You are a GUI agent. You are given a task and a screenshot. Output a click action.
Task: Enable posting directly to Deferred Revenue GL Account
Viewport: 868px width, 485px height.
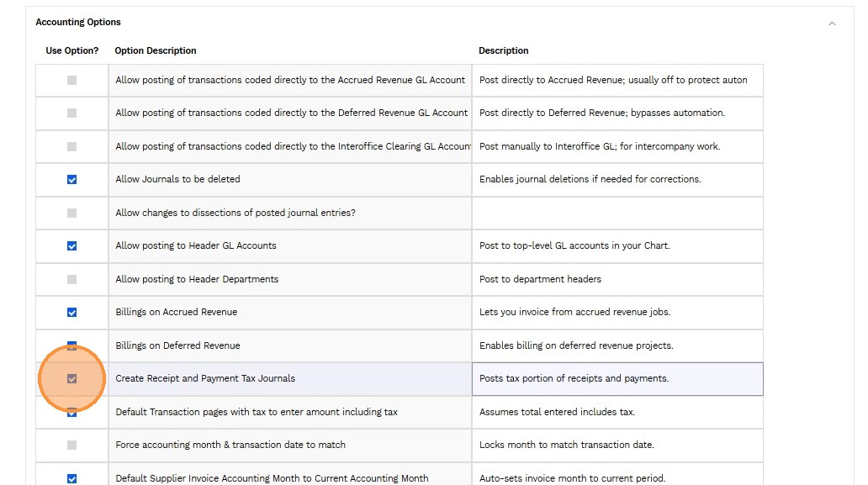(x=71, y=113)
